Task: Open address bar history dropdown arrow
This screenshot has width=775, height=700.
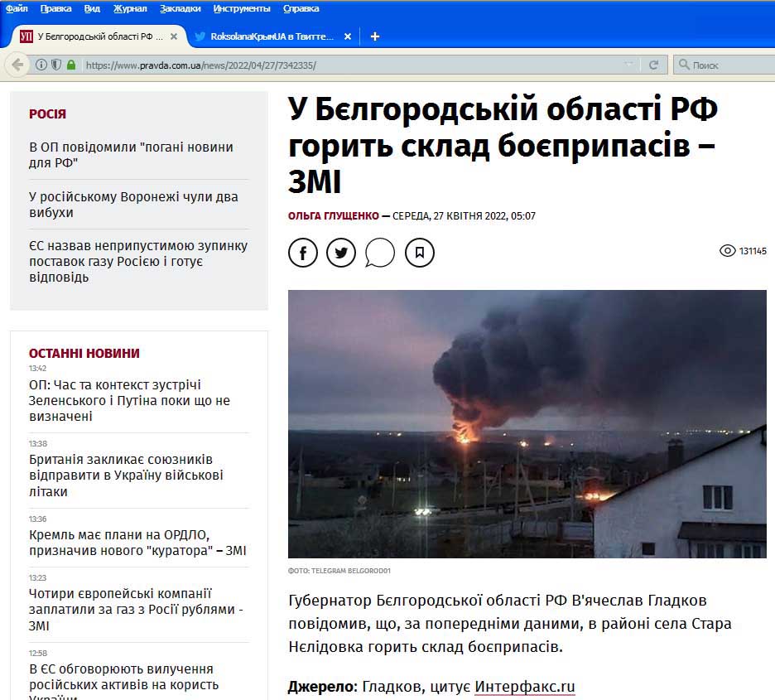Action: (628, 65)
